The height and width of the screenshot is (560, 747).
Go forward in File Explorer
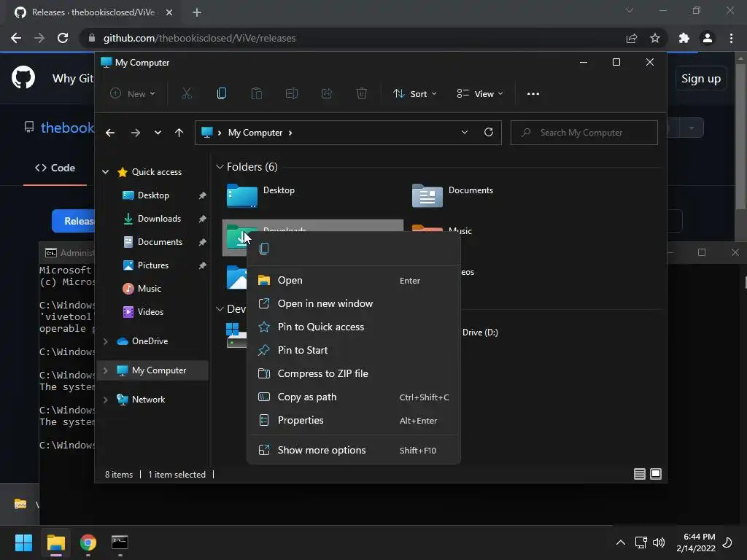click(x=135, y=133)
